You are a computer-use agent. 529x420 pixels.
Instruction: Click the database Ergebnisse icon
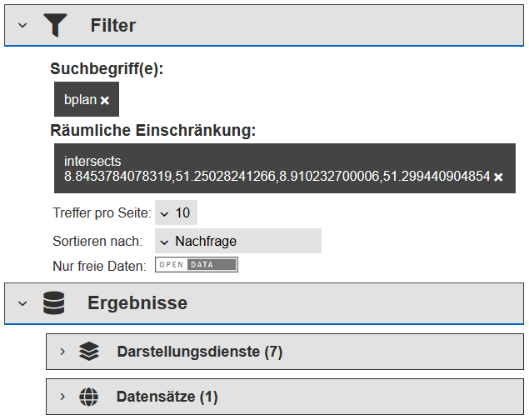pos(54,303)
